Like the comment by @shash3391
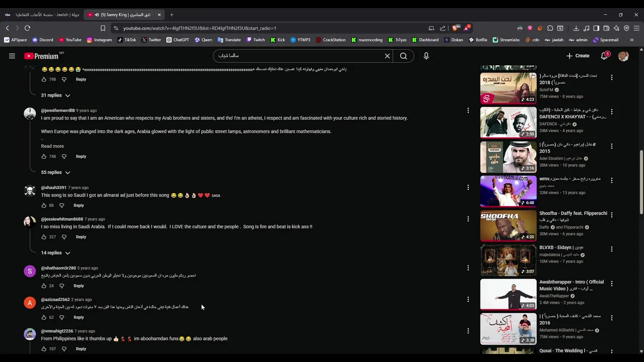Image resolution: width=644 pixels, height=362 pixels. click(x=44, y=205)
